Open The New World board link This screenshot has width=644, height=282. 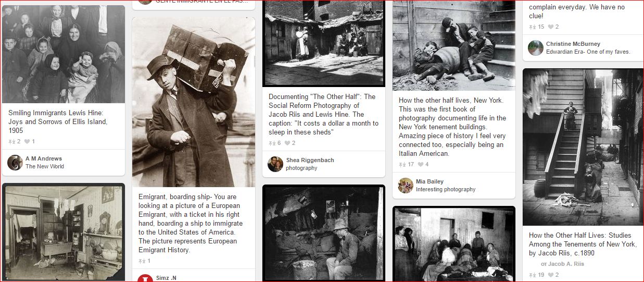(x=45, y=167)
